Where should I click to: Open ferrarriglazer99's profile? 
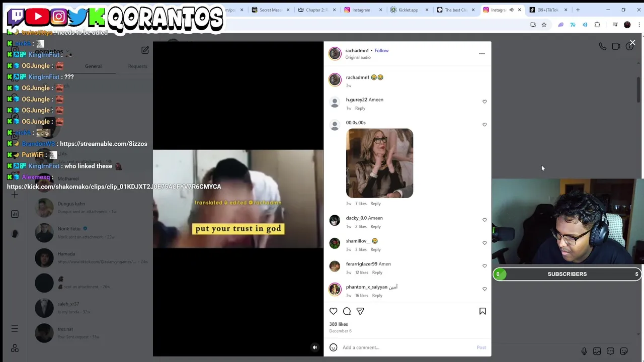[x=361, y=264]
